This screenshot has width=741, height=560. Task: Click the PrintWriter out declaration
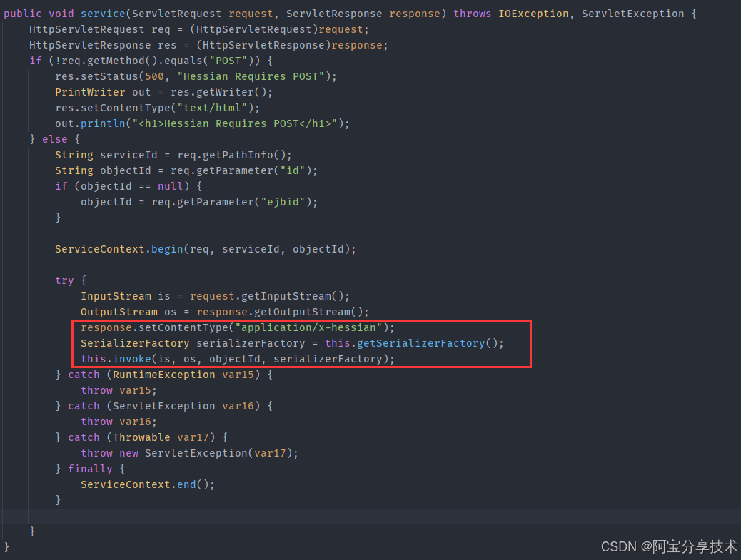(x=163, y=92)
